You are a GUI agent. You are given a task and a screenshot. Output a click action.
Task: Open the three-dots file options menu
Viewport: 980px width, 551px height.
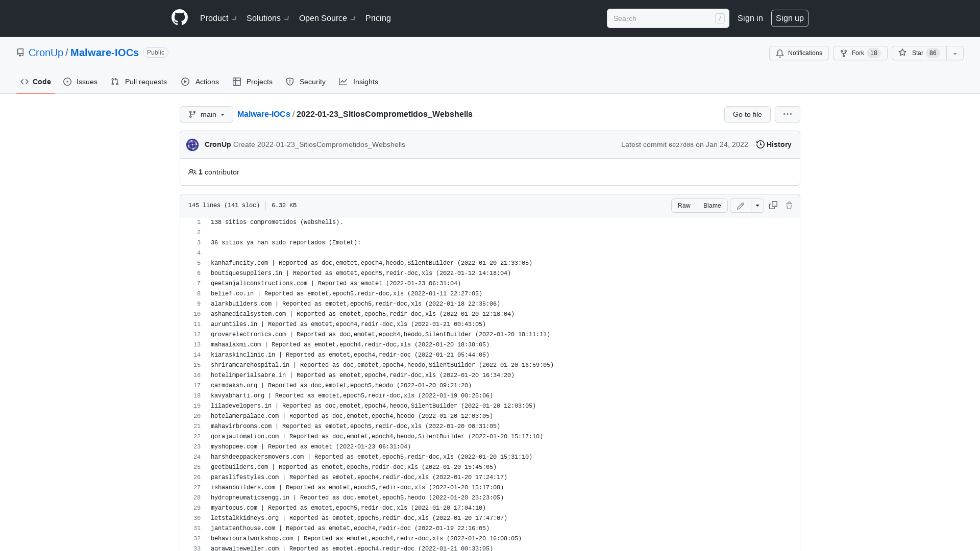[788, 114]
